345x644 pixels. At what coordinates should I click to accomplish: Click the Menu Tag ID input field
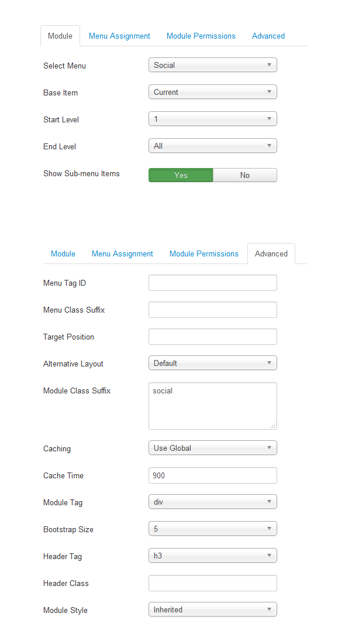(x=212, y=283)
